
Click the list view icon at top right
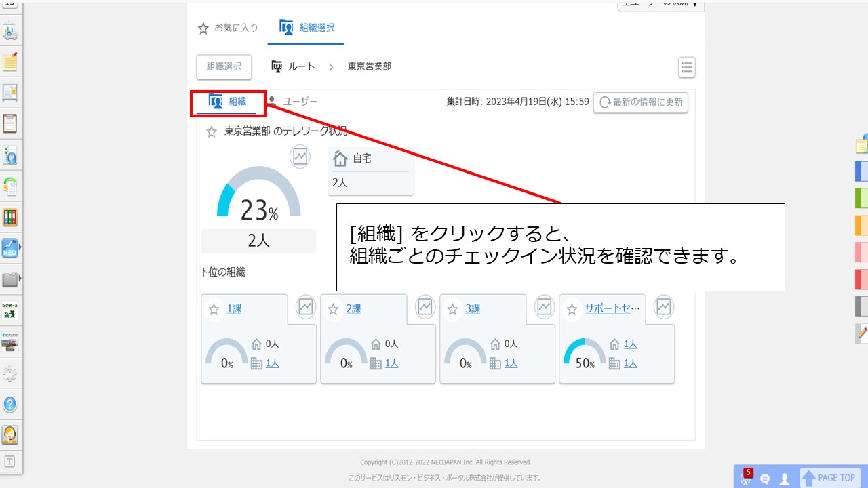pos(686,67)
